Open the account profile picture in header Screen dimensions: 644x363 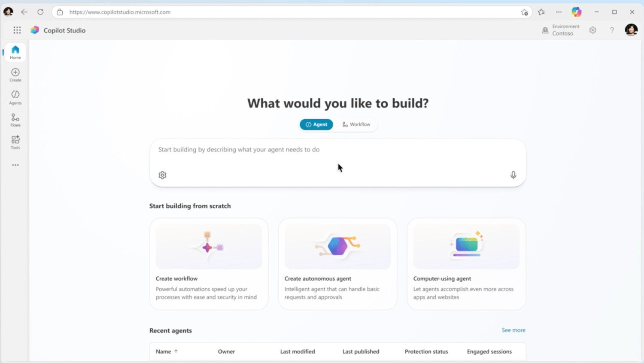pos(631,30)
